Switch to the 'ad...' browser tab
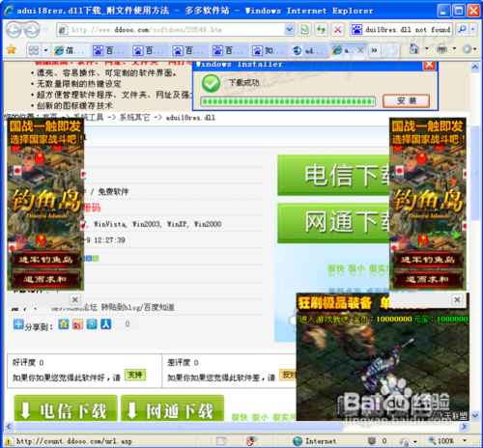 tap(309, 50)
